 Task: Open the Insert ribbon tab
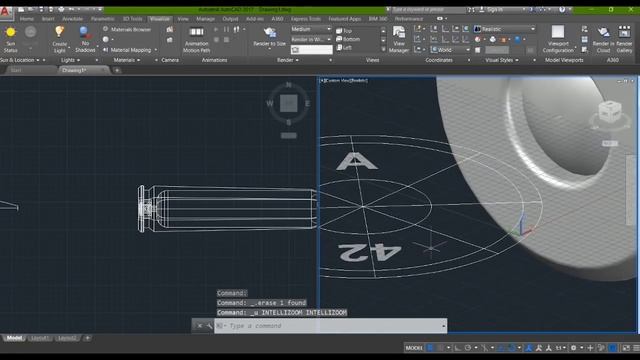(48, 19)
